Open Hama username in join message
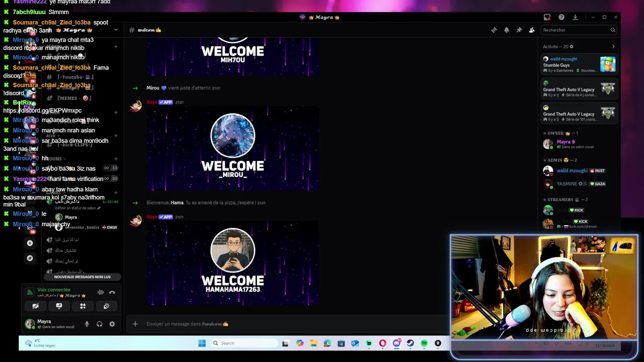This screenshot has width=644, height=362. (177, 203)
